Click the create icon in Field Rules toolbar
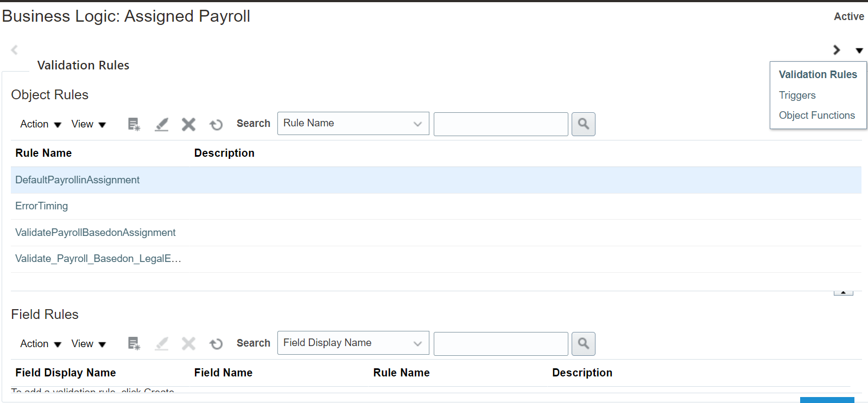The image size is (868, 403). pos(134,344)
